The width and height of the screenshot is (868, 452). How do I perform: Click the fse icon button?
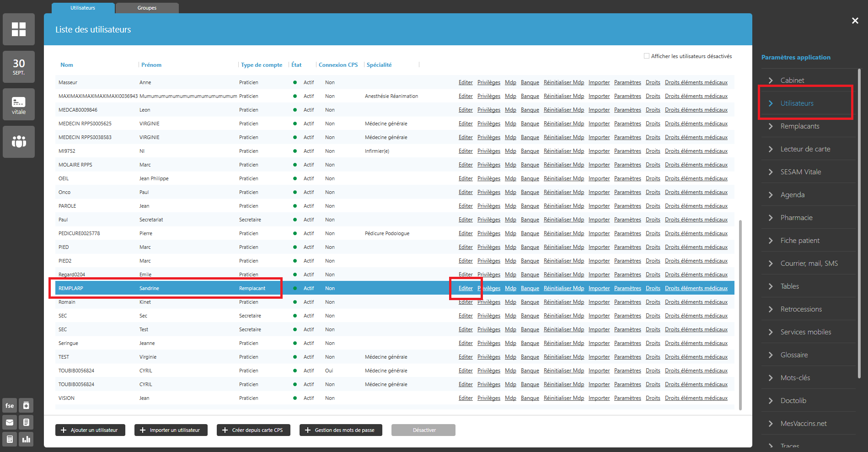[10, 405]
